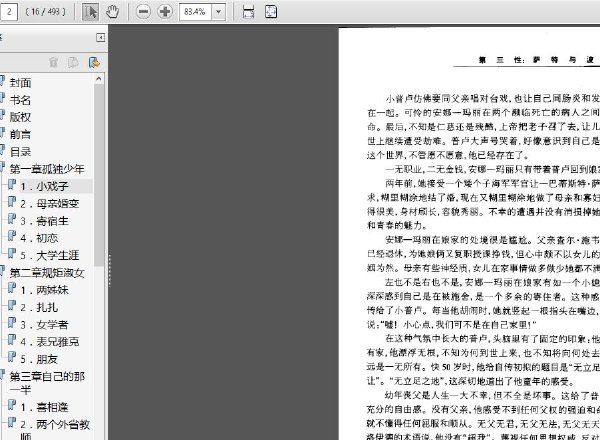Jump to 1．两姊妹

[x=44, y=290]
